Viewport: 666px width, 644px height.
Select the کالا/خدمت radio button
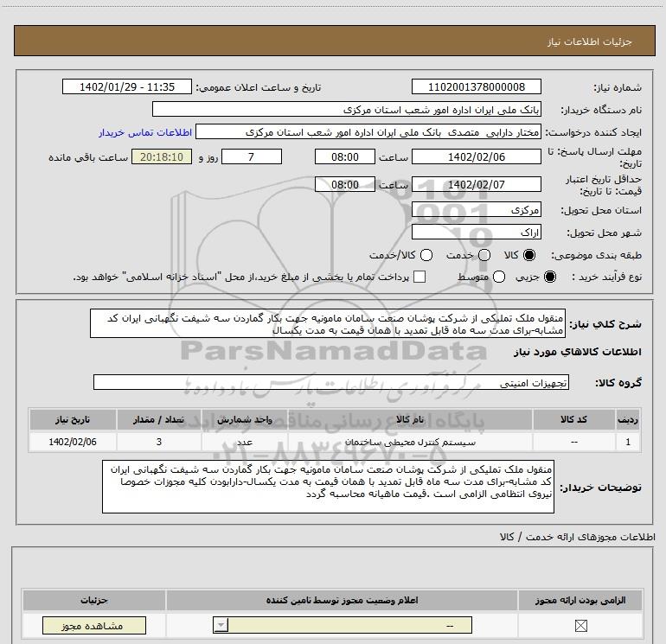point(426,255)
